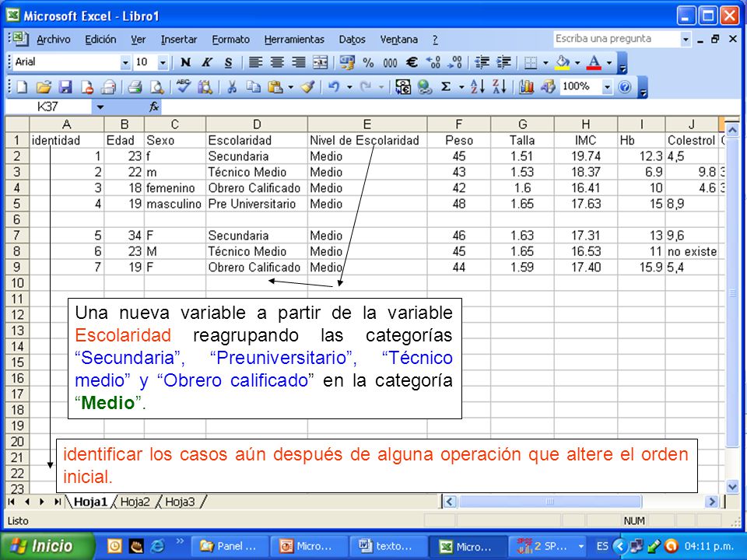Sort descending Z to A
The image size is (747, 560).
(x=500, y=87)
